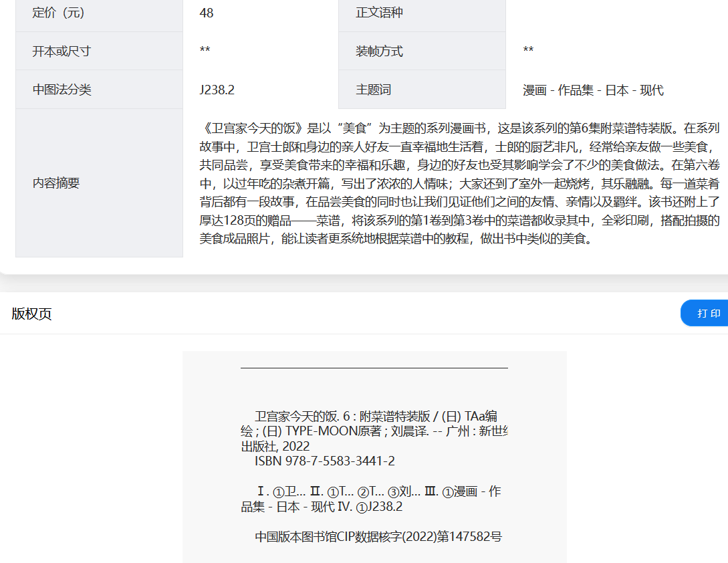Screen dimensions: 728x563
Task: Click the 中国版本图书馆CIP数据核字 line
Action: click(x=378, y=537)
